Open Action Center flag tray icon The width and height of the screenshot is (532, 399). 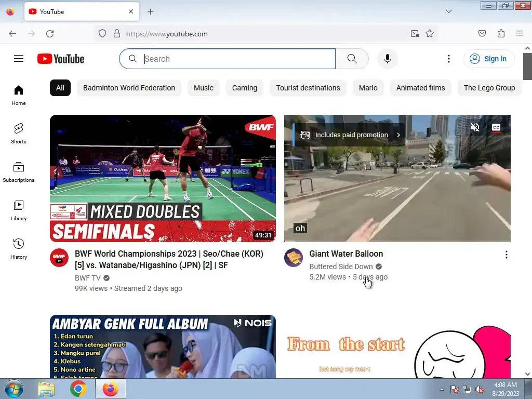pyautogui.click(x=454, y=390)
